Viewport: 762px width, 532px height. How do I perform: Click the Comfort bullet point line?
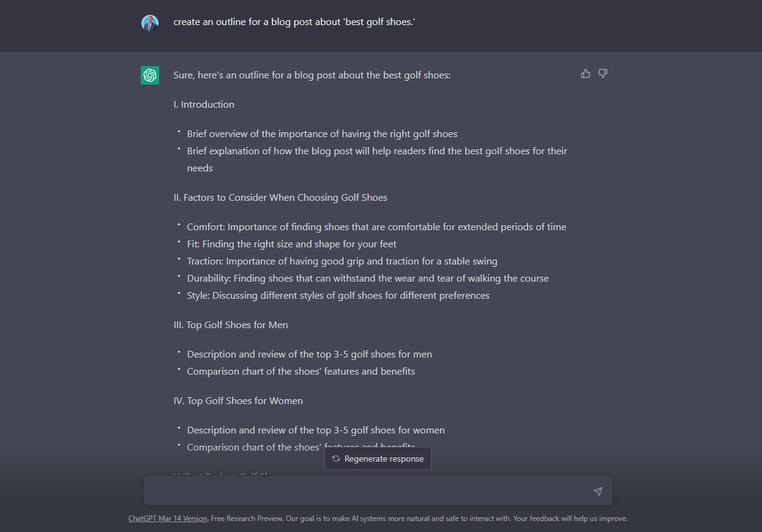376,227
